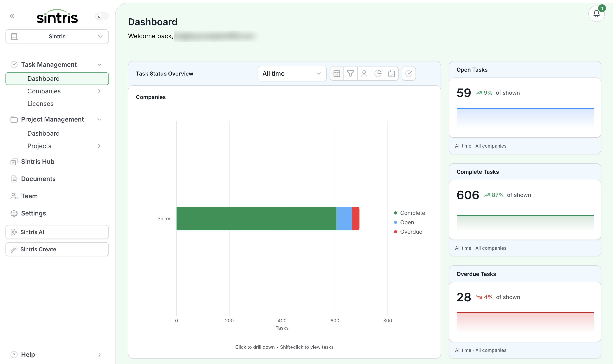Expand the Projects submenu arrow
The width and height of the screenshot is (613, 364).
point(99,146)
